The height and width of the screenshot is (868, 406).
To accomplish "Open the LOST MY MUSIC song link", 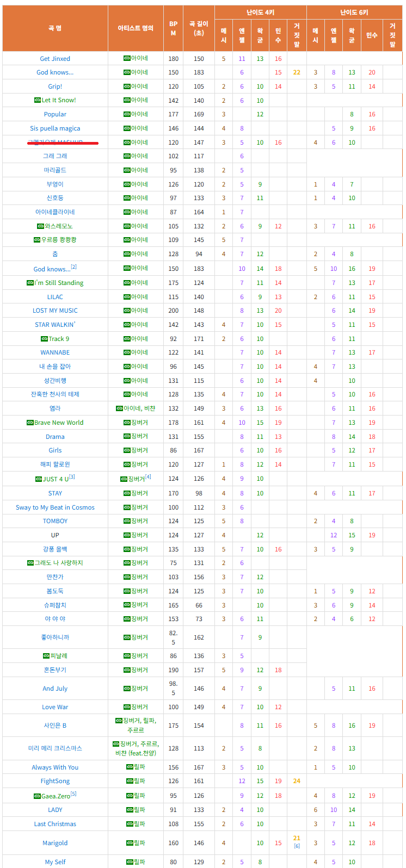I will pyautogui.click(x=55, y=311).
